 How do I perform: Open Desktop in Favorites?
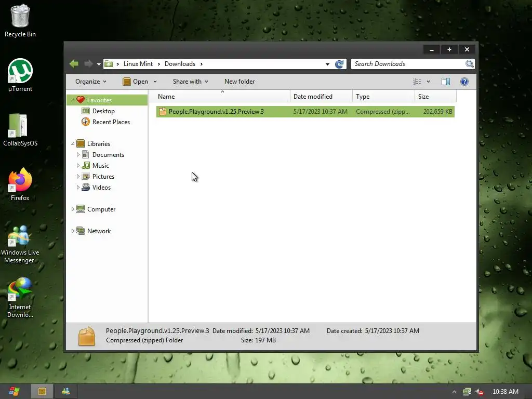[x=103, y=111]
